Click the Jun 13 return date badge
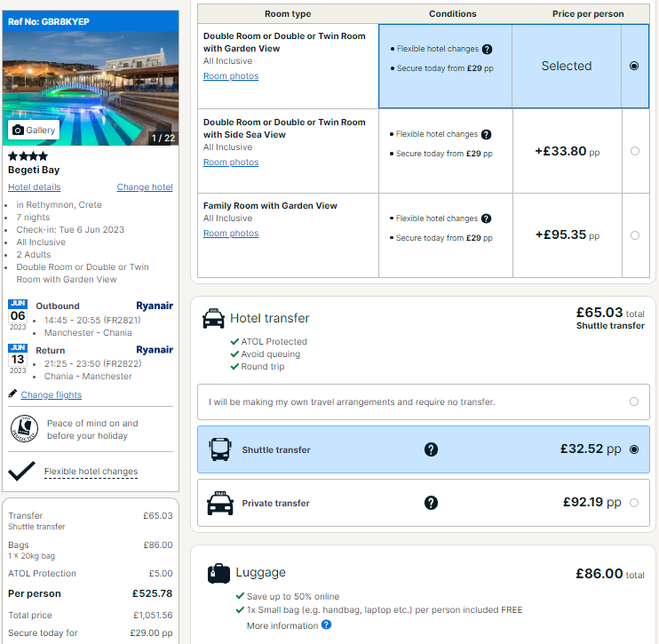This screenshot has height=644, width=659. [18, 359]
